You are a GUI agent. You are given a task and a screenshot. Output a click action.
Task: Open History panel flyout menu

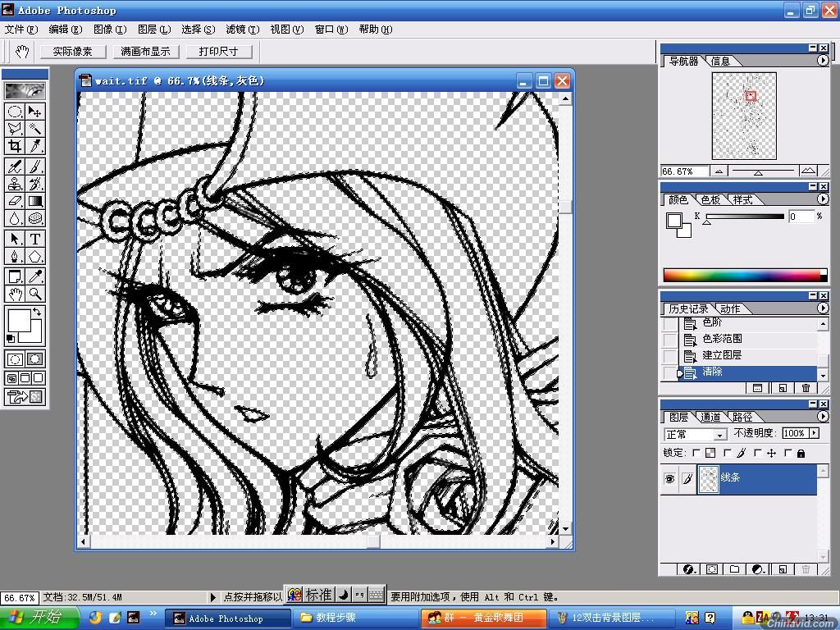click(x=823, y=308)
